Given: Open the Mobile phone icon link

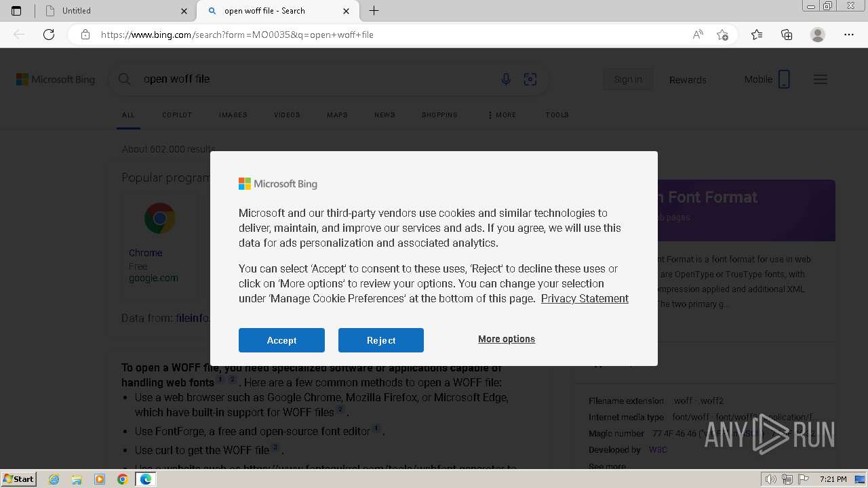Looking at the screenshot, I should [x=784, y=79].
